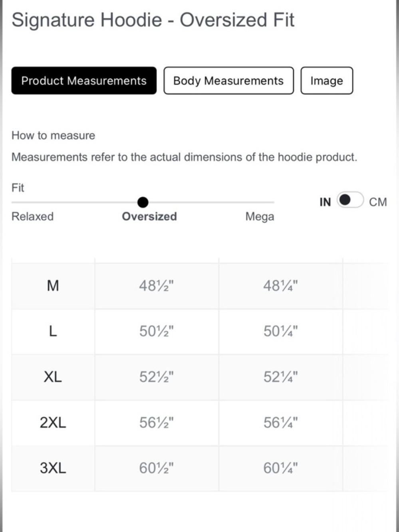This screenshot has width=399, height=532.
Task: Choose the Relaxed fit option
Action: pyautogui.click(x=32, y=216)
